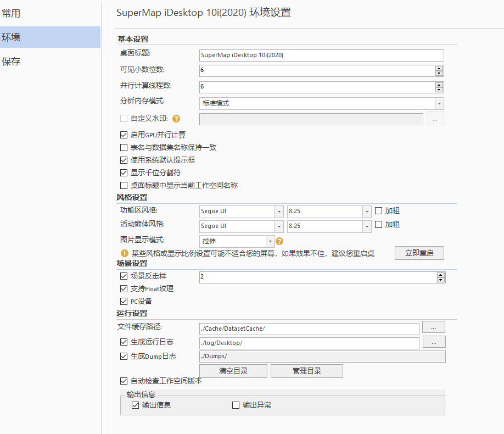The width and height of the screenshot is (504, 434).
Task: Click the 运行设置 section heading
Action: [x=132, y=313]
